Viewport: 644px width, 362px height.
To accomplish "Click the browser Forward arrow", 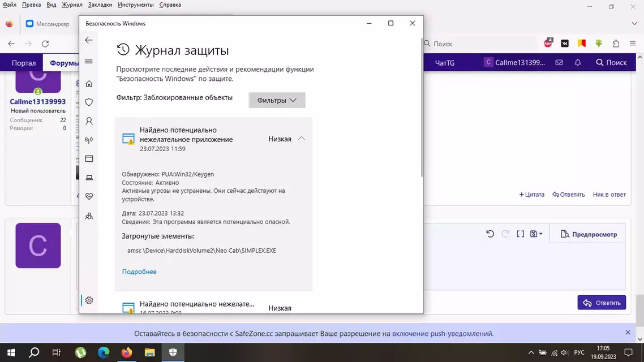I will pos(28,44).
